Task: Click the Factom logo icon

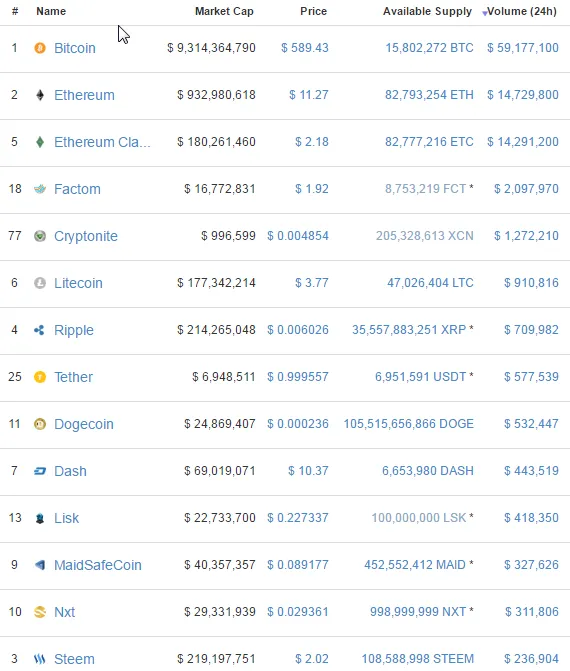Action: click(40, 189)
